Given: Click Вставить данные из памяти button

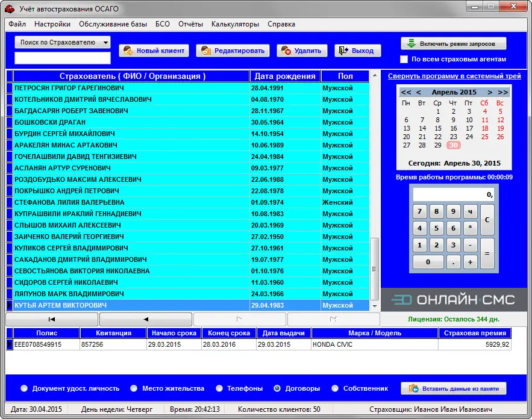Looking at the screenshot, I should [453, 388].
